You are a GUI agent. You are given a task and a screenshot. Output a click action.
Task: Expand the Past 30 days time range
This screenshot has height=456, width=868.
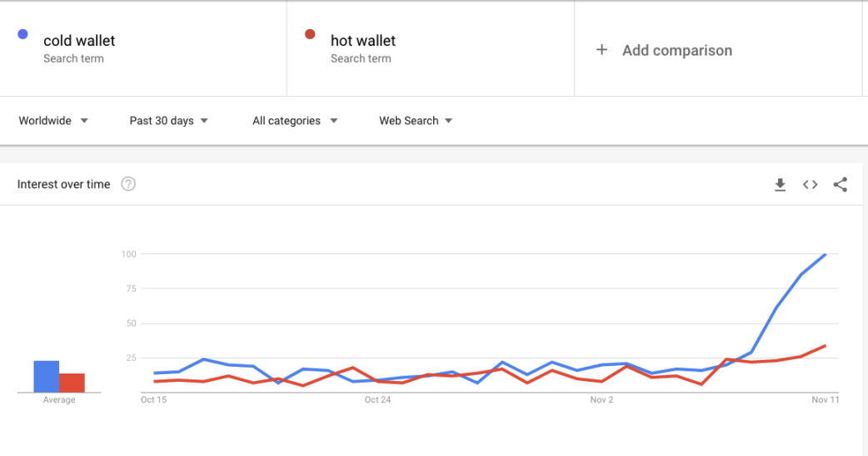168,121
